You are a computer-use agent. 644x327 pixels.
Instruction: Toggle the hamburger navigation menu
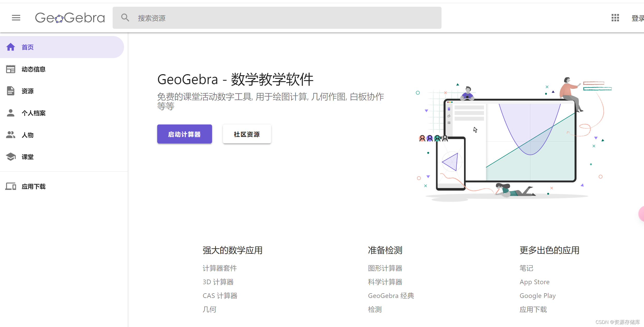(16, 18)
